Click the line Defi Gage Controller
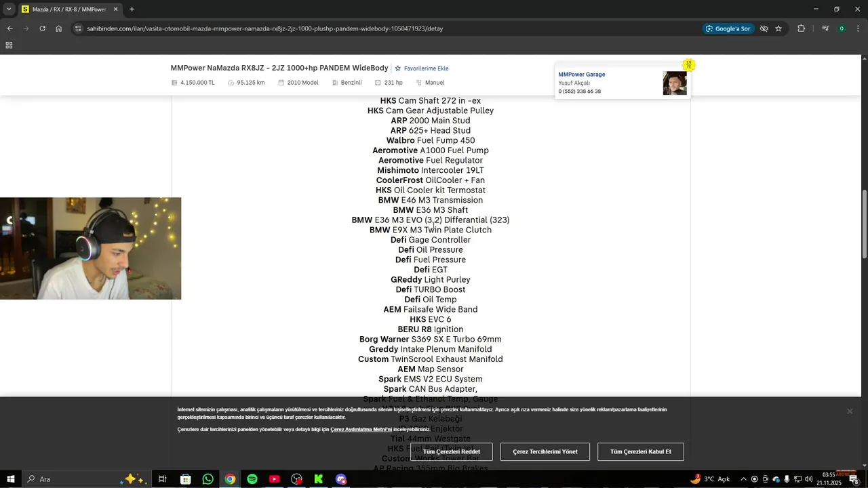The image size is (868, 488). tap(431, 240)
